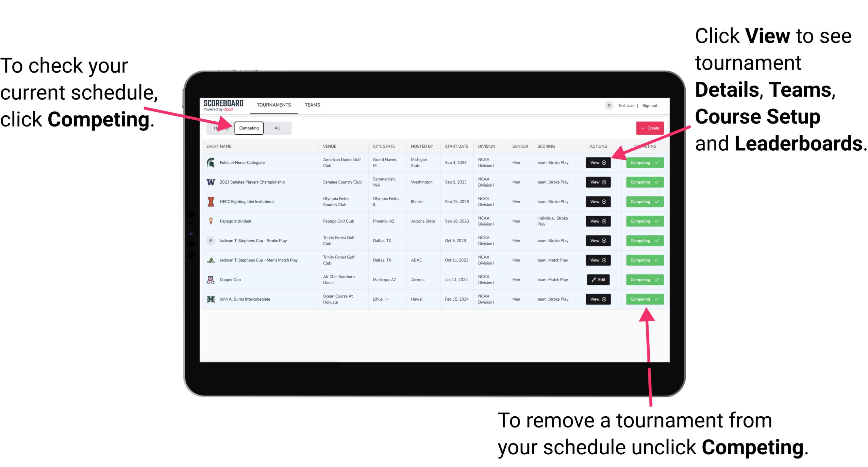Click the checkmark on Competing toggle for Papago Individual
868x467 pixels.
click(657, 221)
